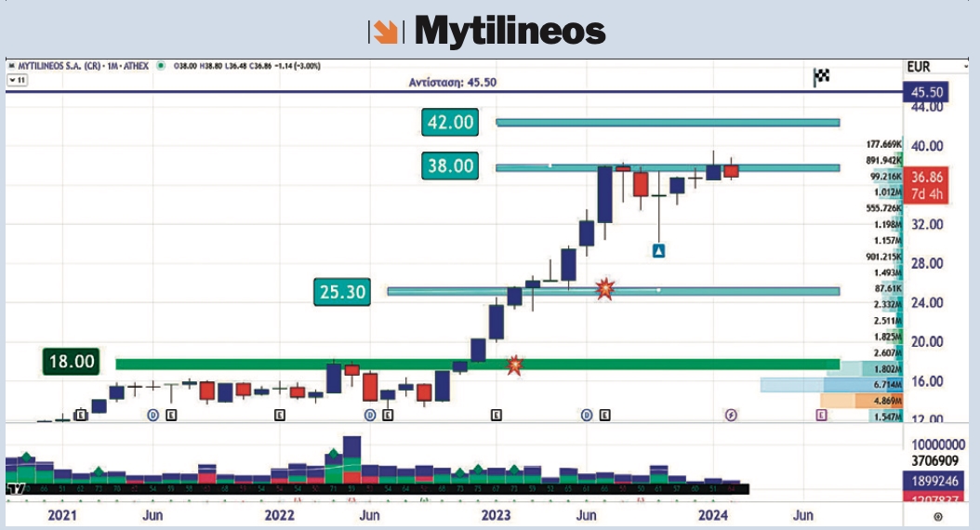Viewport: 980px width, 530px height.
Task: Click the earnings E marker above the 2022 label
Action: (x=280, y=415)
